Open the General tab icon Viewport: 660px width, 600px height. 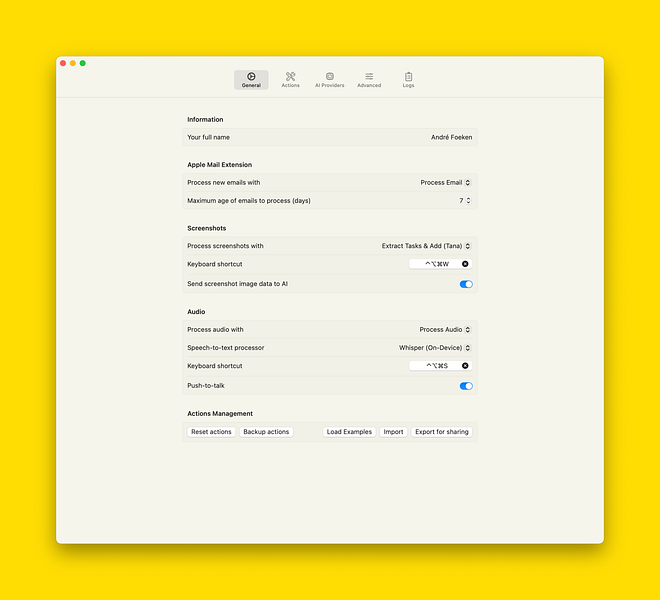pos(251,76)
